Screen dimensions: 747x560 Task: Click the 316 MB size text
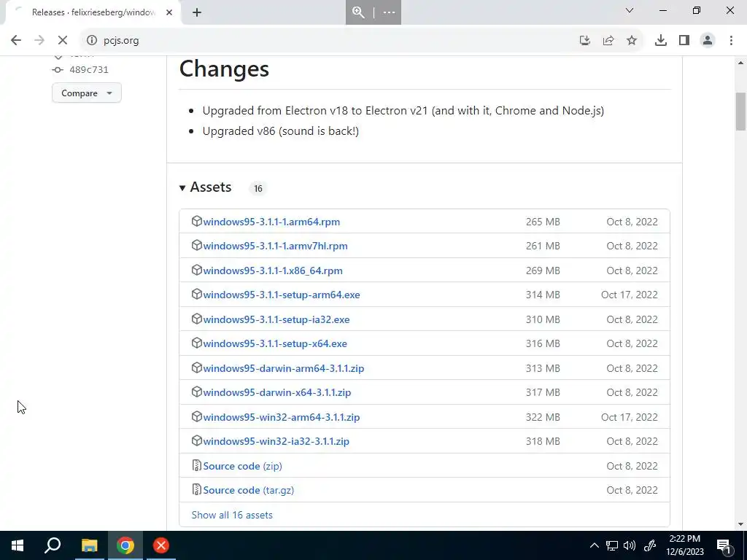(x=543, y=344)
